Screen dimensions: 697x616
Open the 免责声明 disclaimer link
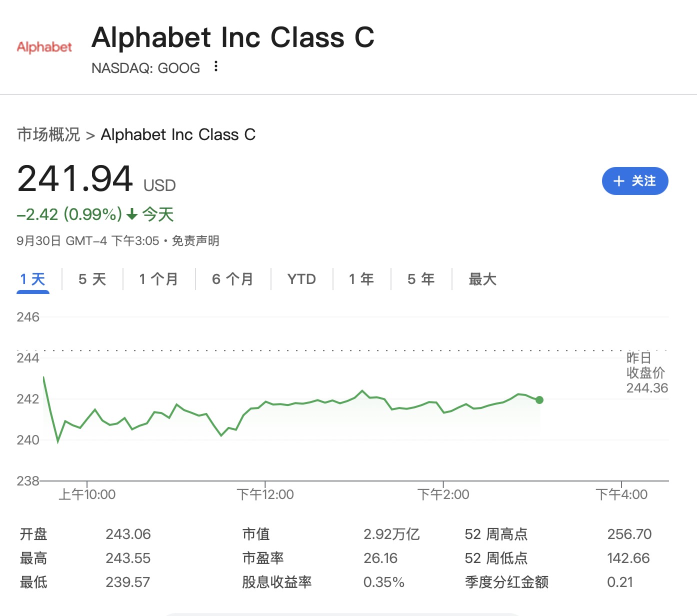[195, 241]
